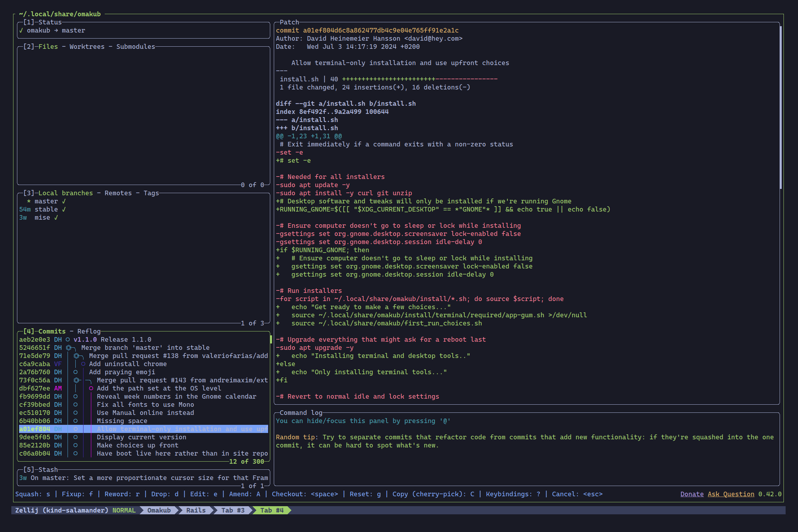Switch to the Rails Zellij tab

[196, 510]
